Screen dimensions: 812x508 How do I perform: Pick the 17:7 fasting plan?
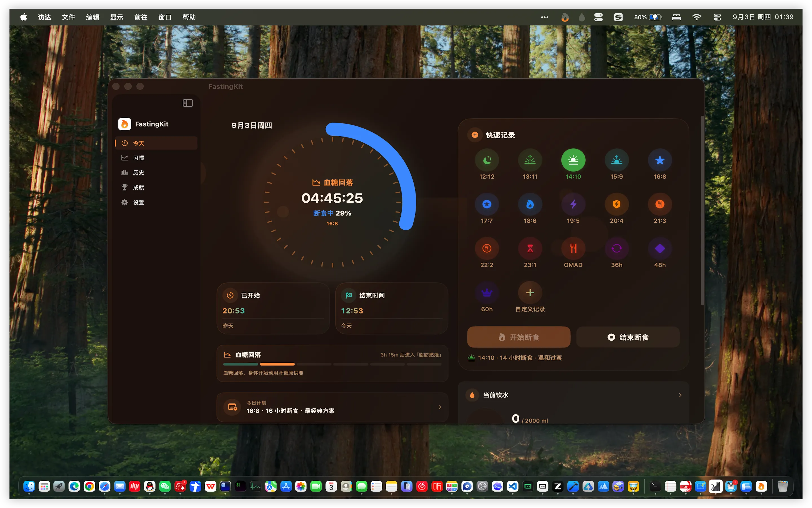[487, 204]
